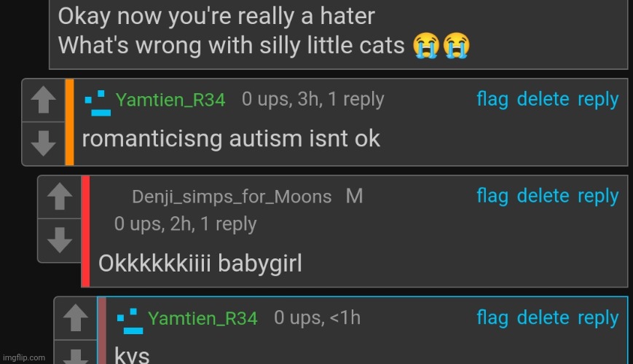Viewport: 633px width, 364px height.
Task: Upvote the 'Okkkkkkiiii babygirl' comment
Action: pyautogui.click(x=59, y=197)
